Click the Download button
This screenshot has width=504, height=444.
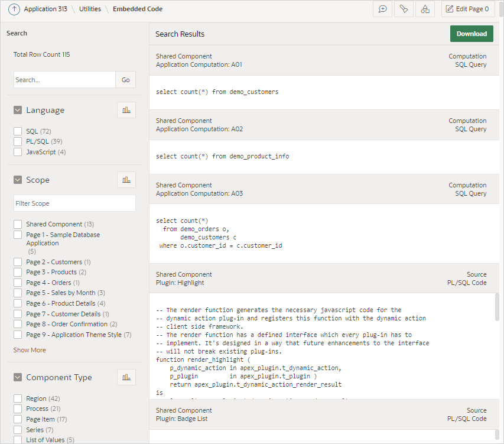click(x=471, y=34)
